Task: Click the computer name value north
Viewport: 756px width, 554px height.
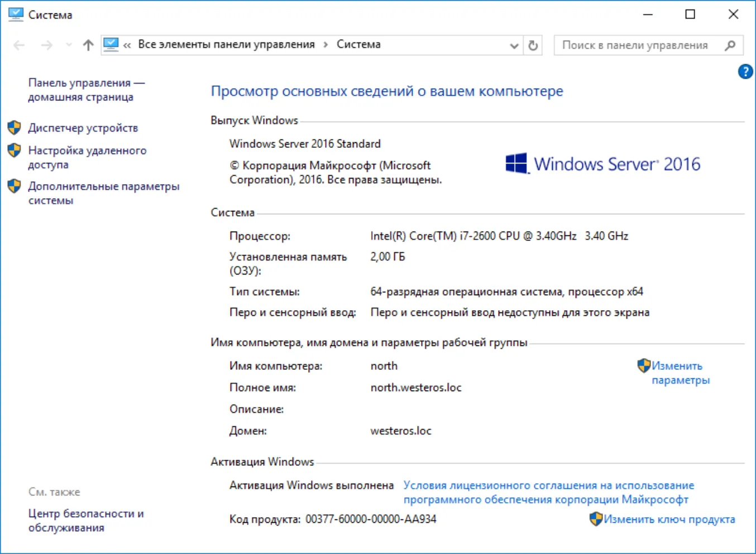Action: 384,366
